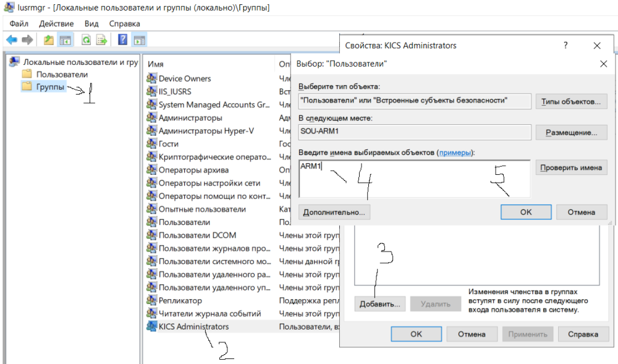Click the object type field
Image resolution: width=618 pixels, height=364 pixels.
pyautogui.click(x=415, y=101)
